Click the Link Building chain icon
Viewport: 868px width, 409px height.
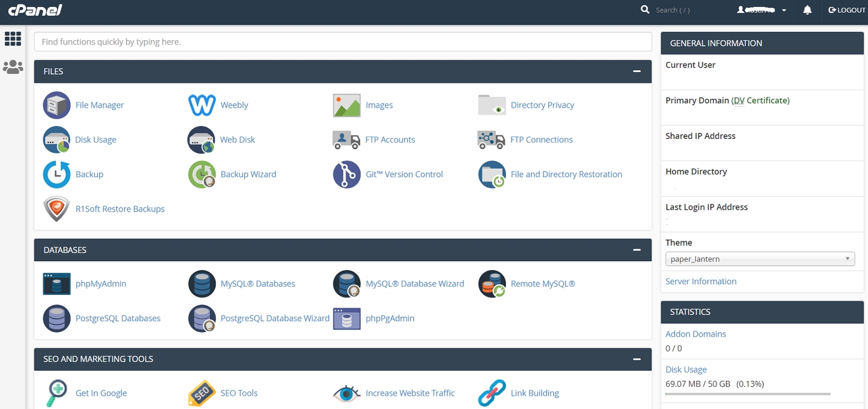point(492,393)
